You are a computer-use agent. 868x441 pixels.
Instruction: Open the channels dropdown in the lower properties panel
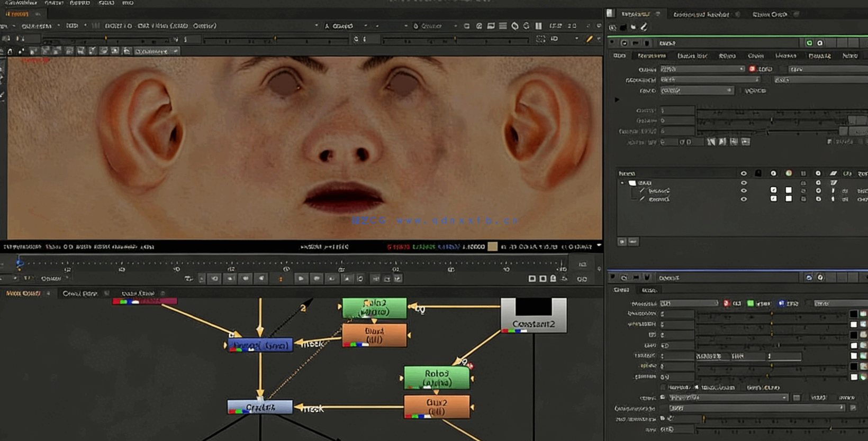(x=689, y=304)
